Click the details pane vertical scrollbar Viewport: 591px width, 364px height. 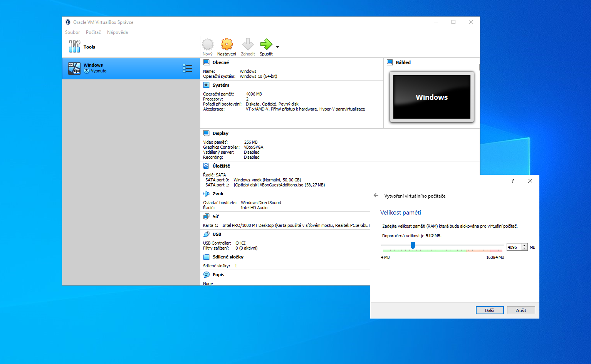479,67
